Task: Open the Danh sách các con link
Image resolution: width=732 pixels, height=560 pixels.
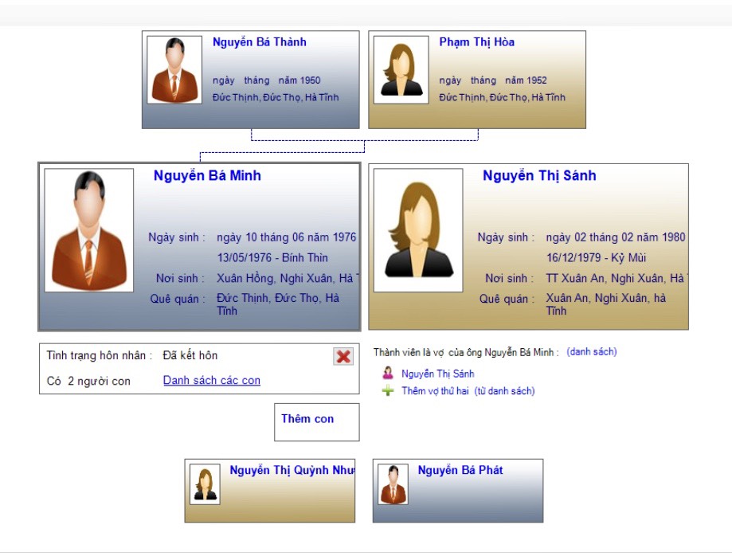Action: [x=212, y=380]
